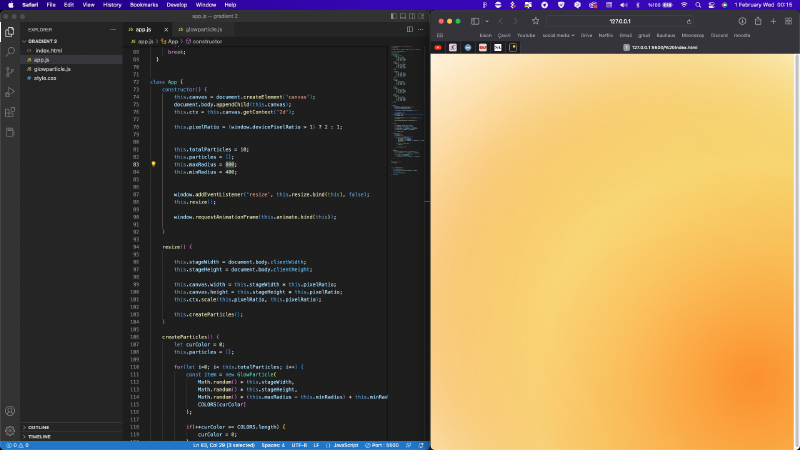Click the Discord bookmark link
Image resolution: width=800 pixels, height=450 pixels.
pos(719,36)
